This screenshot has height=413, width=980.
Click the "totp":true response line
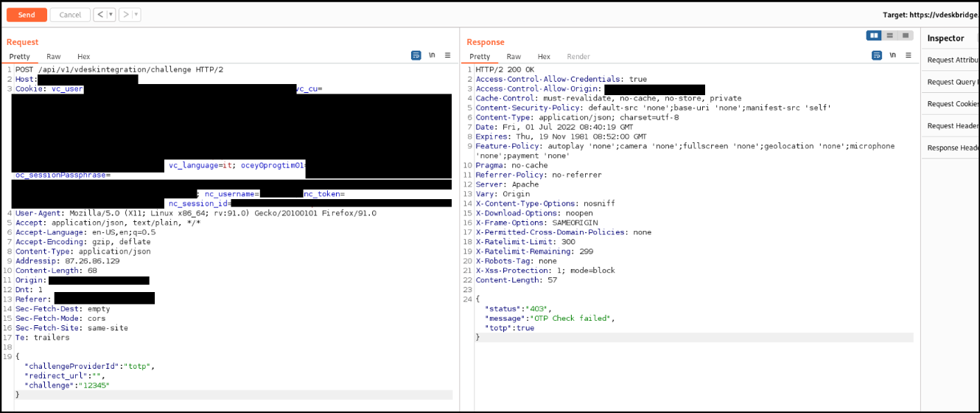(x=509, y=328)
